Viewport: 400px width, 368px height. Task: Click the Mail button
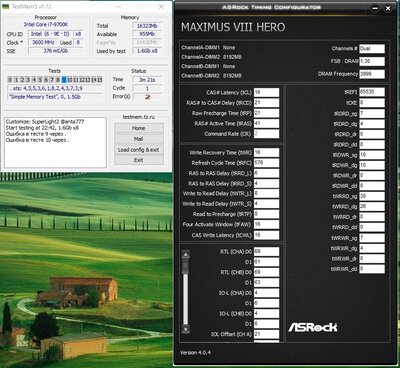pos(139,139)
